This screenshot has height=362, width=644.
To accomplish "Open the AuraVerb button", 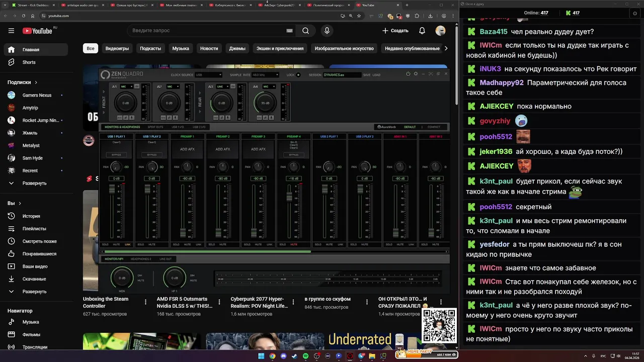I will coord(386,127).
